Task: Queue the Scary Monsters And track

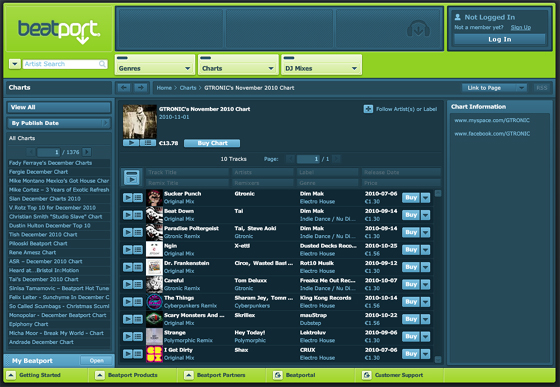Action: (x=138, y=319)
